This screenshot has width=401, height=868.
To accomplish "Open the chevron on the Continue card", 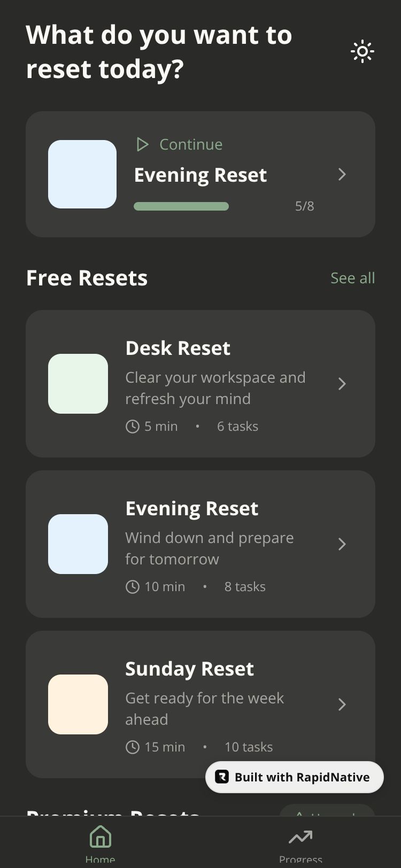I will coord(342,174).
